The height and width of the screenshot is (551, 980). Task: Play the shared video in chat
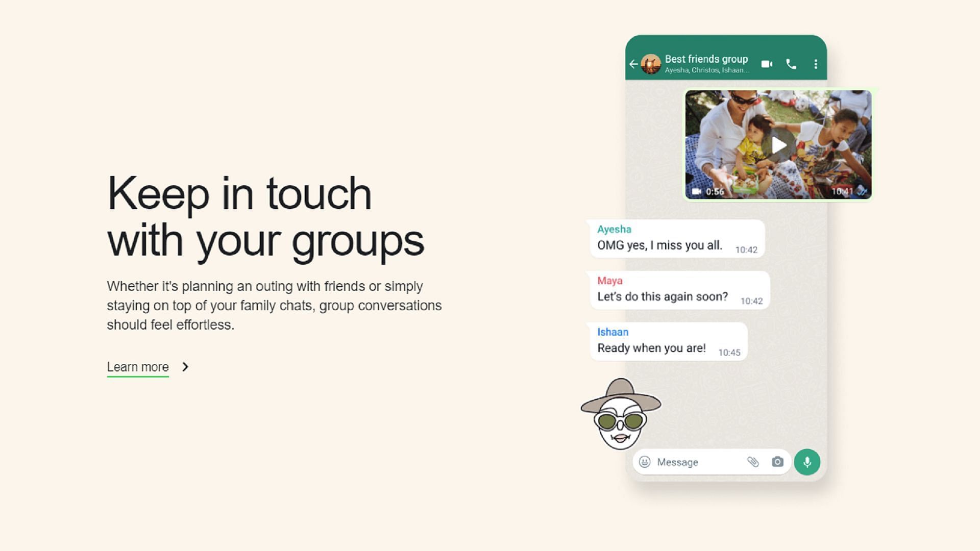coord(778,144)
